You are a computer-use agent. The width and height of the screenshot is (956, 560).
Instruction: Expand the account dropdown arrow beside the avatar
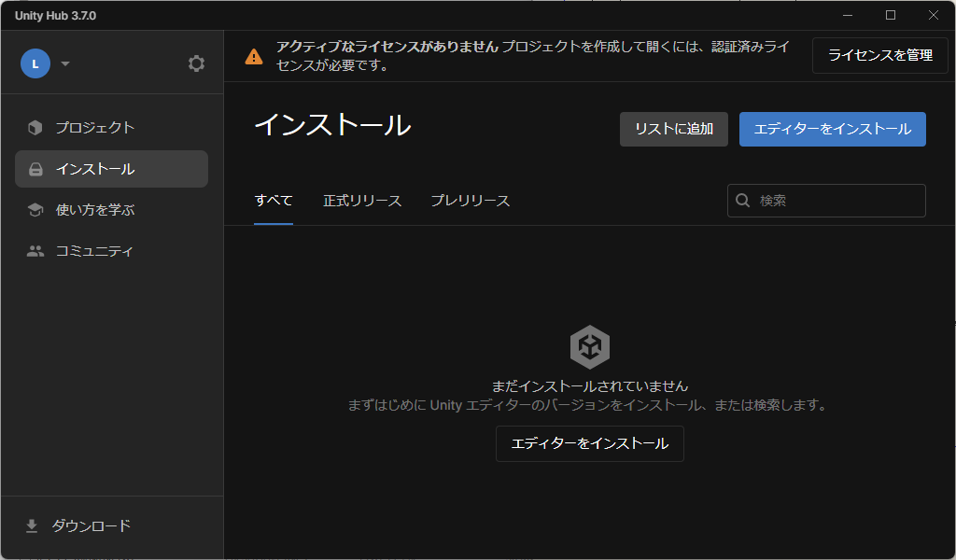(65, 63)
